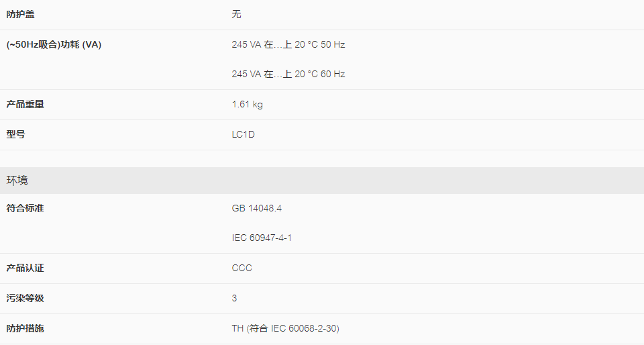Click the 环境 section header
Screen dimensions: 644x345
(x=17, y=181)
